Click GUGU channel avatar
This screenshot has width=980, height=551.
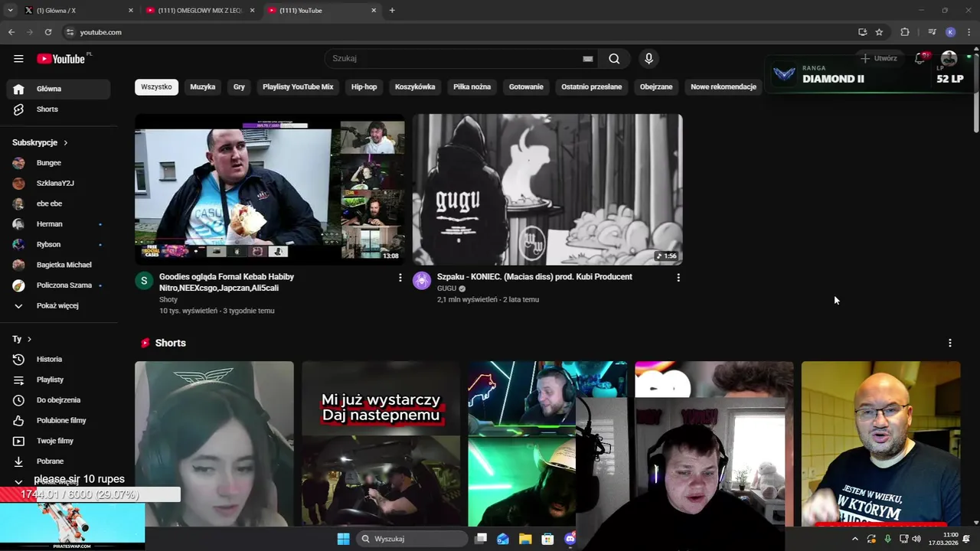422,280
